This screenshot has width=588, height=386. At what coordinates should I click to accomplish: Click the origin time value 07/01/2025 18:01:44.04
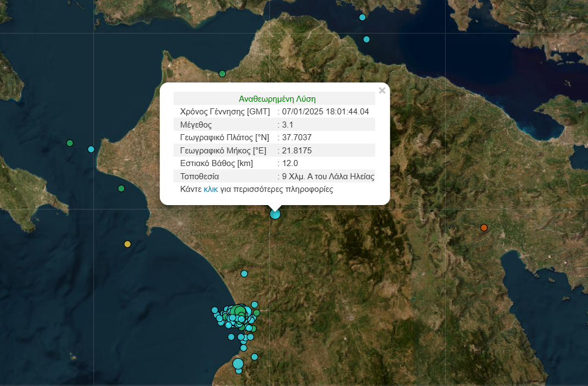325,112
